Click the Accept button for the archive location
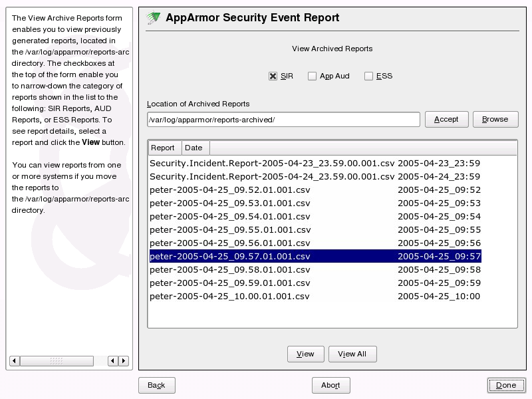Image resolution: width=532 pixels, height=399 pixels. (446, 119)
